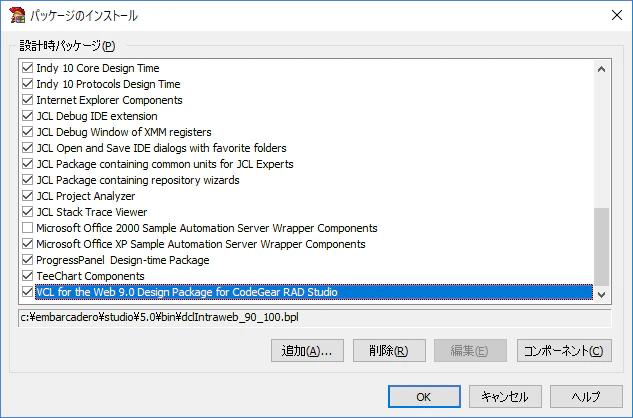Uncheck Indy 10 Core Design Time
The height and width of the screenshot is (418, 633).
pyautogui.click(x=27, y=68)
